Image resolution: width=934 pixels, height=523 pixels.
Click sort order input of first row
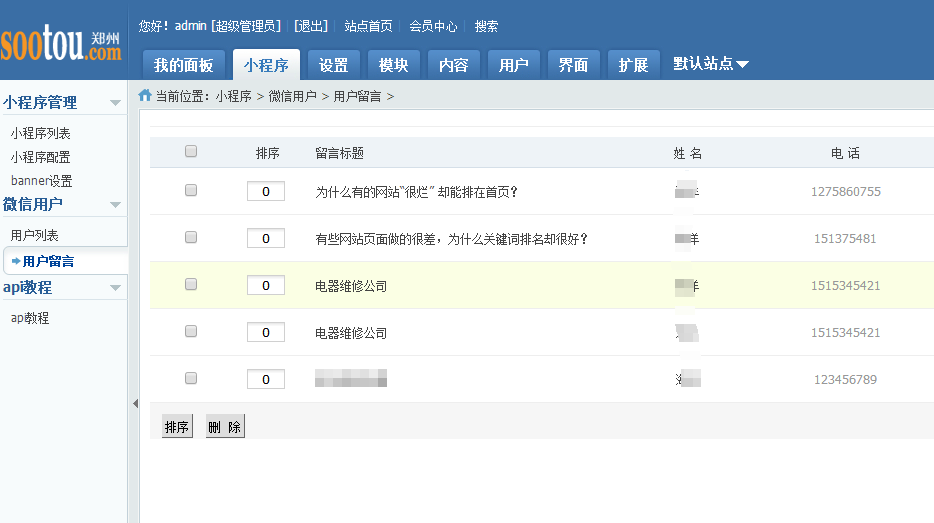pyautogui.click(x=266, y=191)
